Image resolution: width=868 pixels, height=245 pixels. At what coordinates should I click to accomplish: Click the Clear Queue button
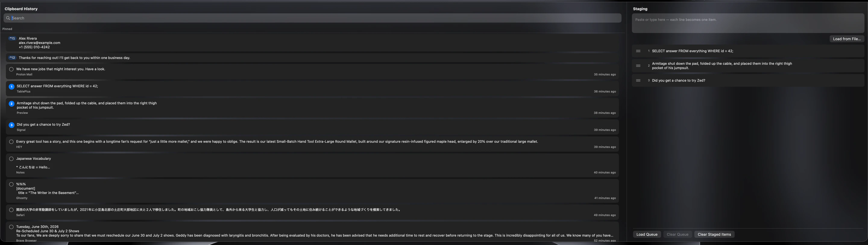click(677, 234)
